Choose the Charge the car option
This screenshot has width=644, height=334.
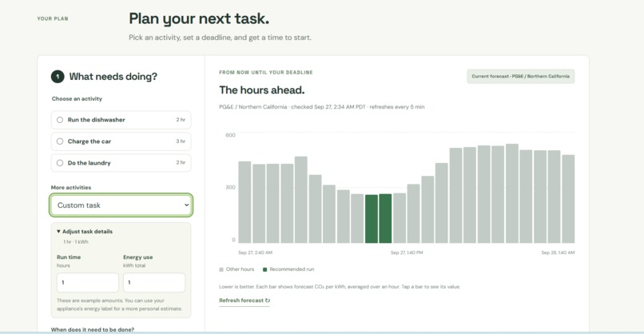click(121, 141)
